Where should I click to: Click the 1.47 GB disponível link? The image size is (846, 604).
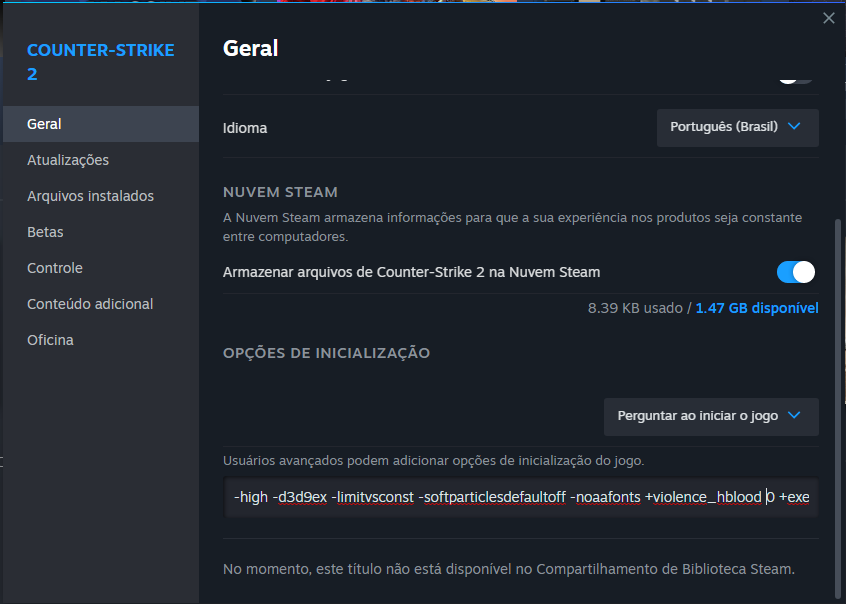click(757, 308)
